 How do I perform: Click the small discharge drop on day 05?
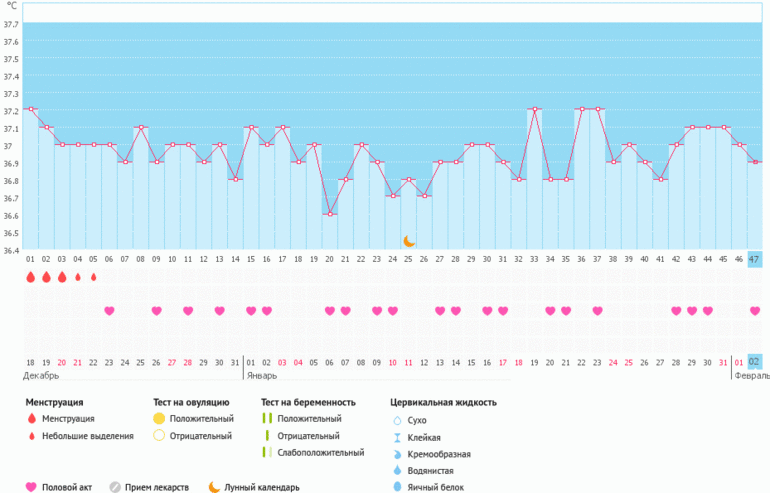point(94,277)
